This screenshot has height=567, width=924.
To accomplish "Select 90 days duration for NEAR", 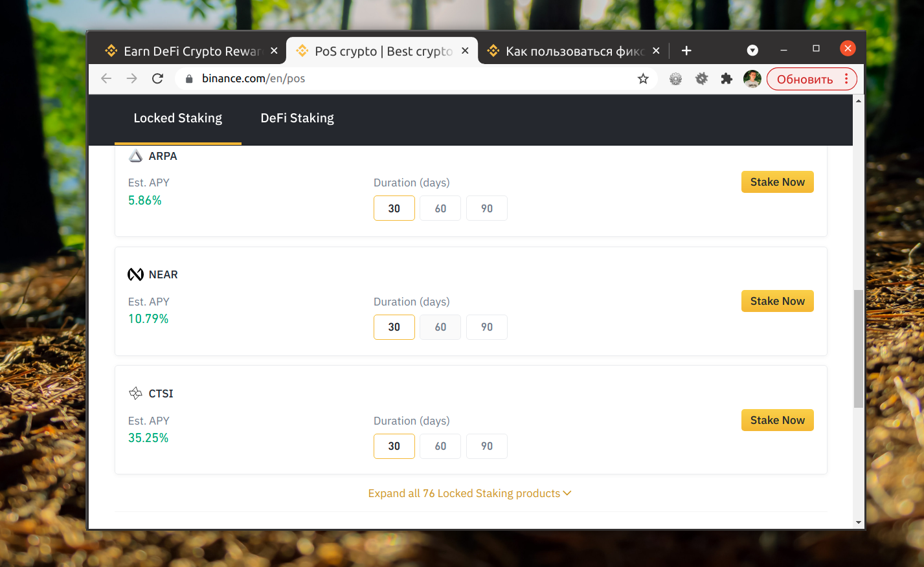I will pos(487,327).
